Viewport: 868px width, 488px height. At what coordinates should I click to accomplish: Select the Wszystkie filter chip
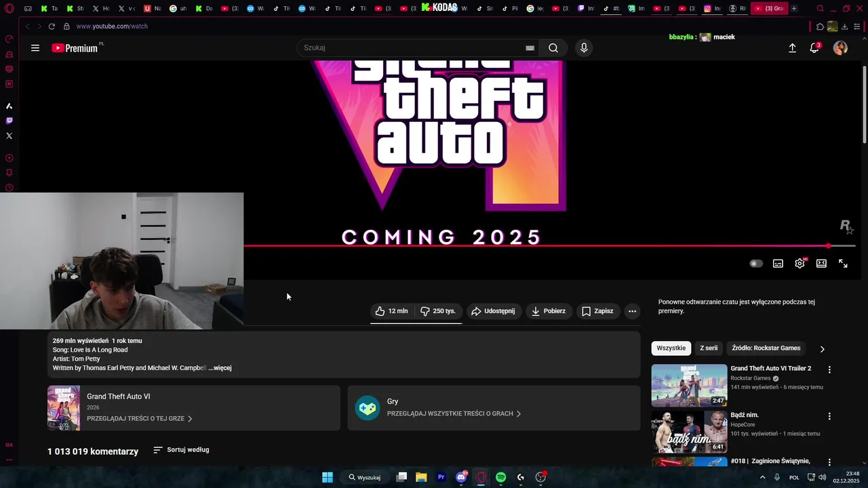(671, 348)
